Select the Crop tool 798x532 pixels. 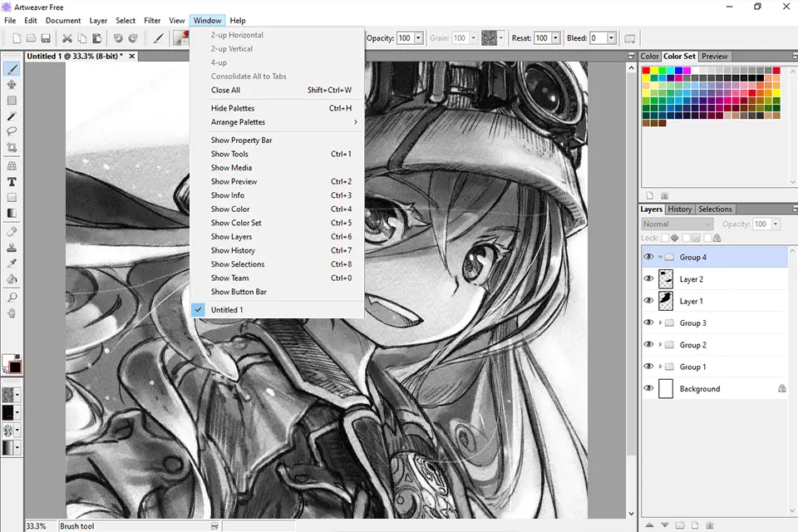point(12,148)
